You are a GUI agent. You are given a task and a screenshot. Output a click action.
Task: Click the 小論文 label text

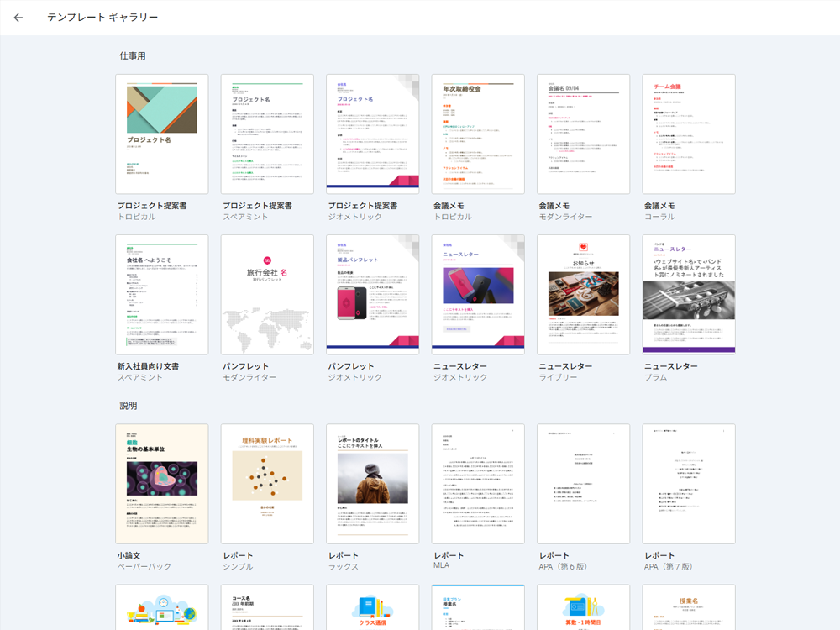[129, 555]
